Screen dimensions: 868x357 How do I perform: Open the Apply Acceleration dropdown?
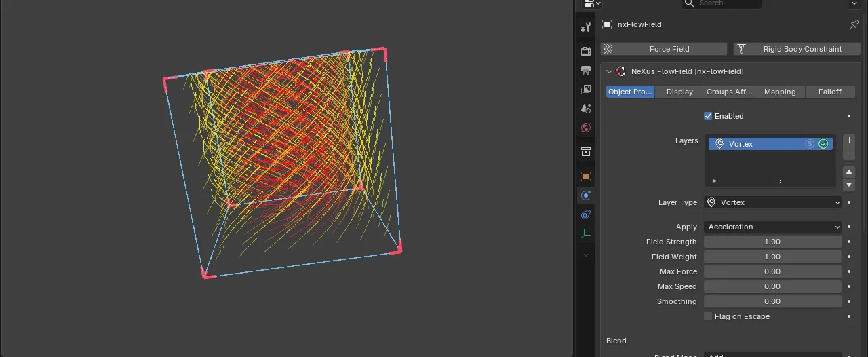(773, 227)
